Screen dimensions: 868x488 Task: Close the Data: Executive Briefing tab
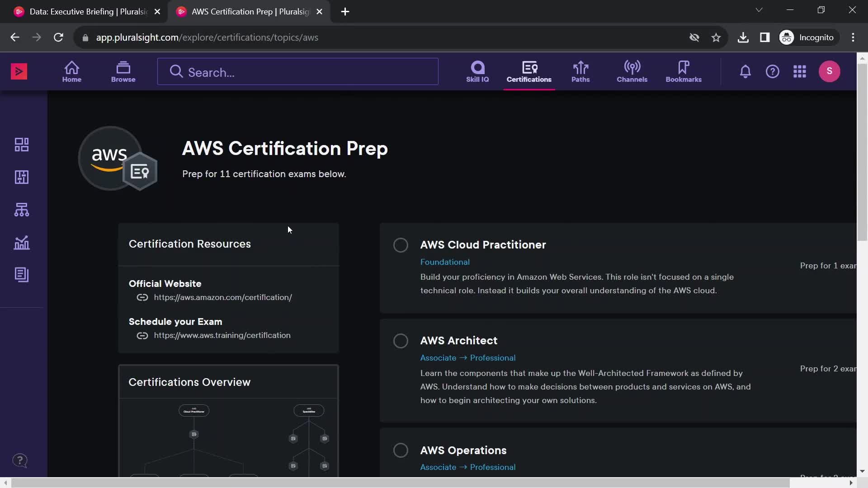157,12
